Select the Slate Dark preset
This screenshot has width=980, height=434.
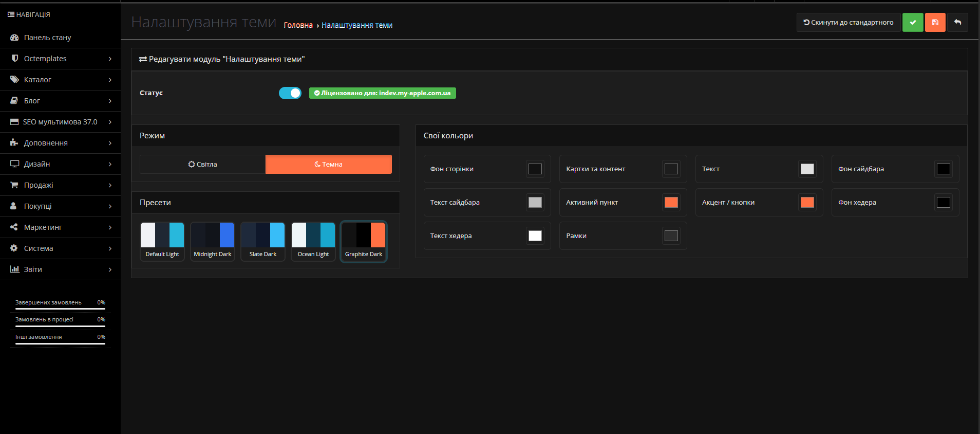[x=263, y=242]
